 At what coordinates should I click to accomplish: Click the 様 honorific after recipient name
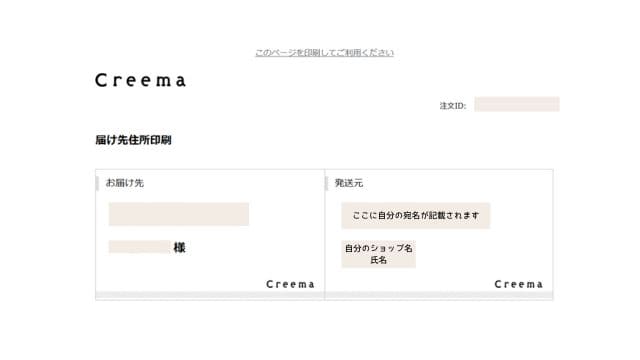tap(180, 247)
